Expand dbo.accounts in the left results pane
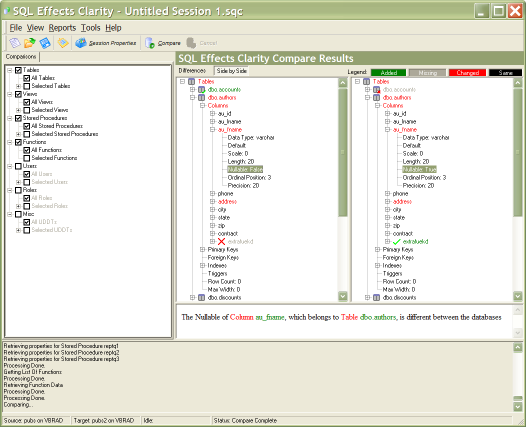This screenshot has height=427, width=526. [192, 90]
